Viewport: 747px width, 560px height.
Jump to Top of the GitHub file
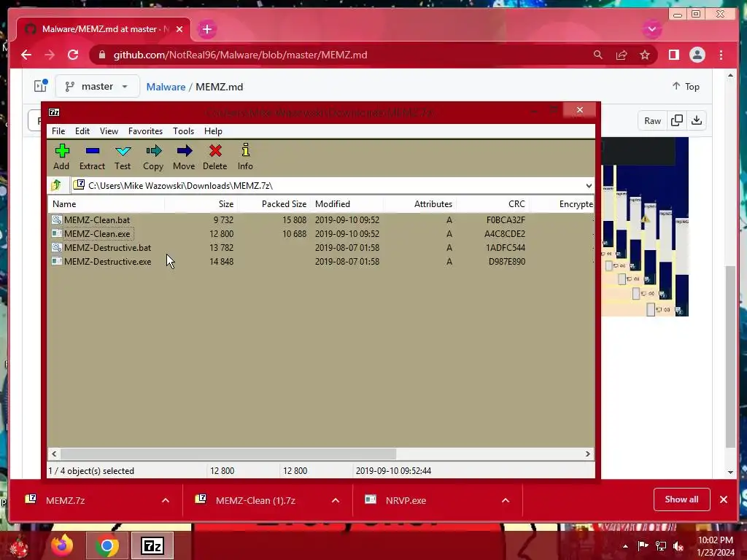(686, 86)
